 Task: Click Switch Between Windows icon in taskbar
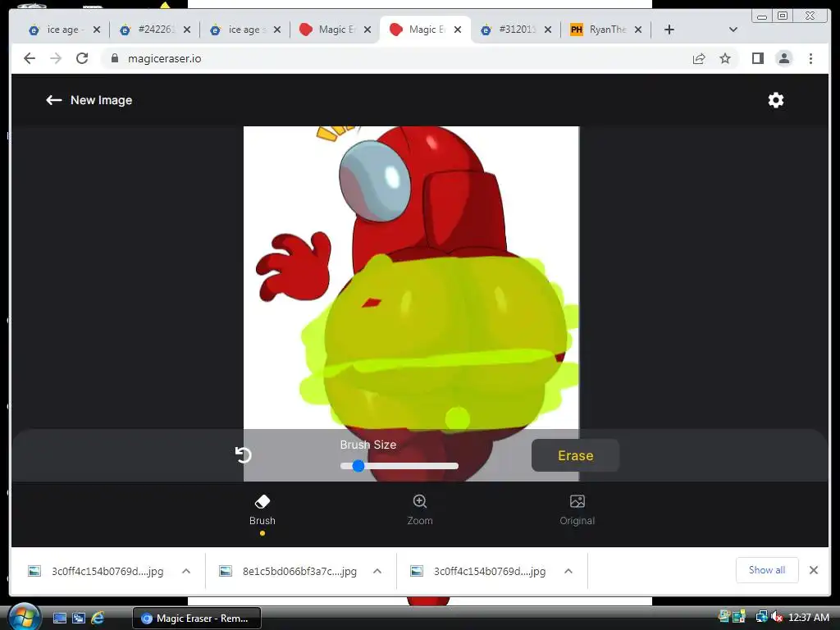pyautogui.click(x=78, y=619)
